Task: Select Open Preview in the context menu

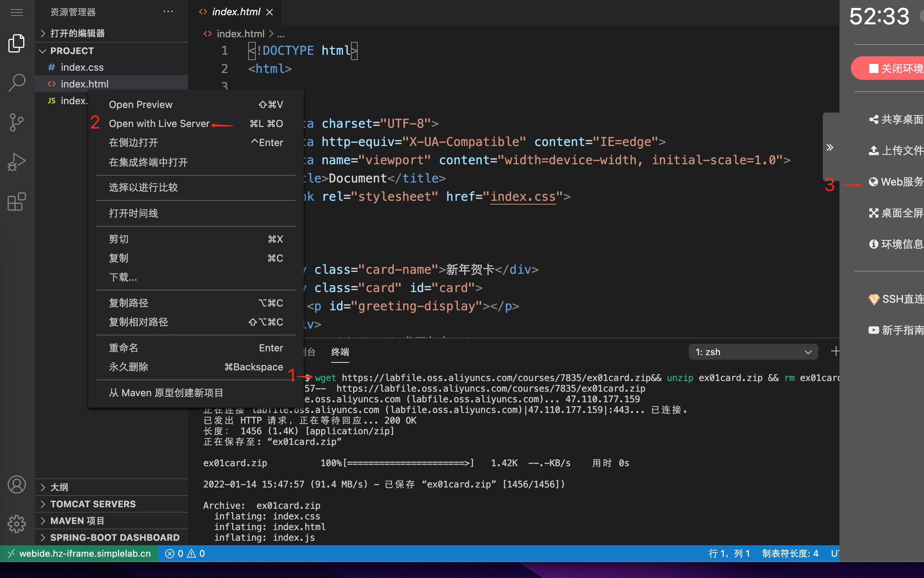Action: (x=140, y=104)
